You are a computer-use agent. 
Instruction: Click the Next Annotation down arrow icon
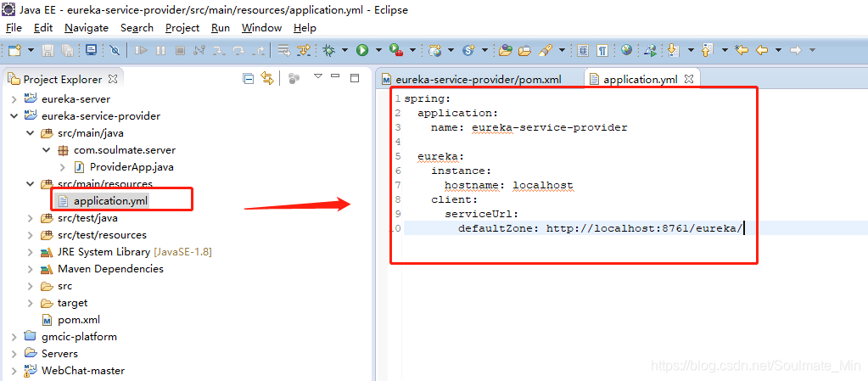tap(673, 50)
